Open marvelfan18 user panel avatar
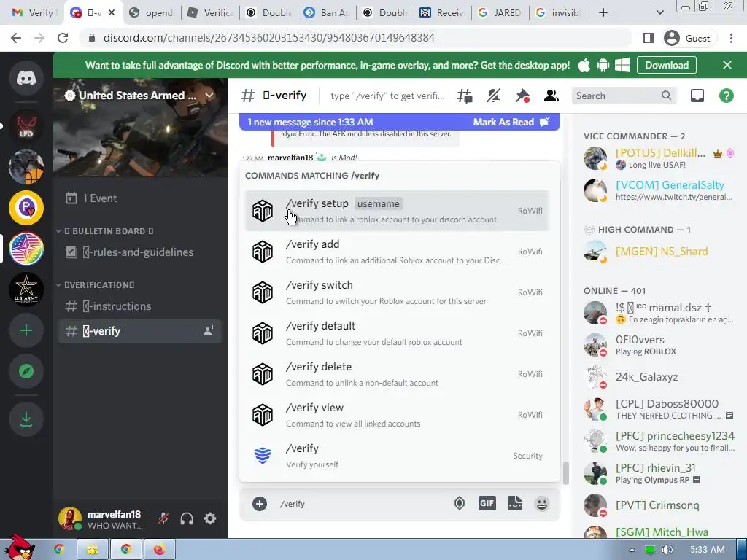Viewport: 747px width, 560px height. [69, 518]
